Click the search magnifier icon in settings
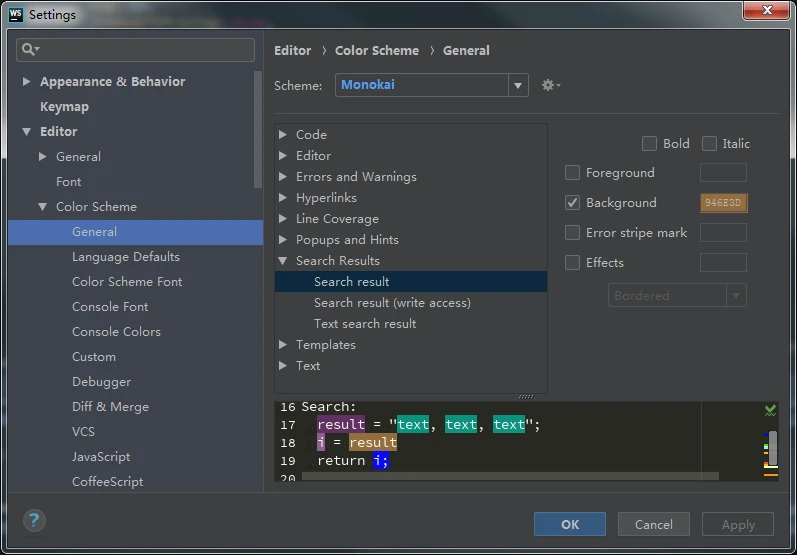The image size is (797, 555). [x=29, y=49]
